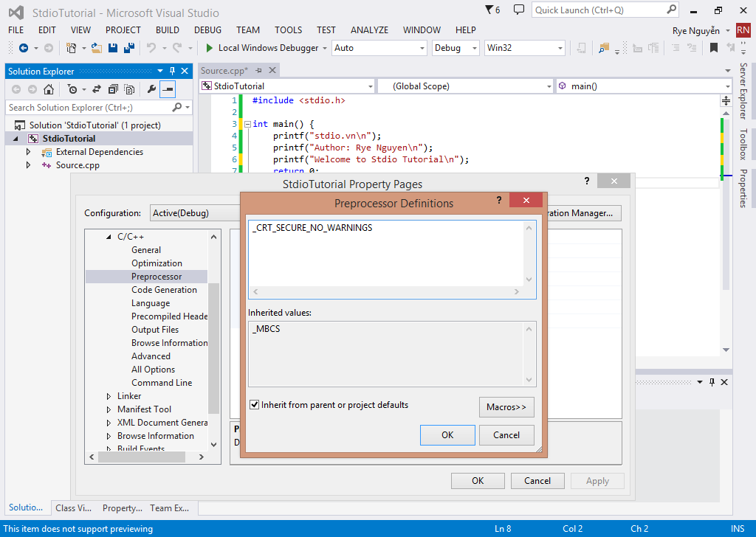Select Optimization in property tree

pyautogui.click(x=157, y=263)
